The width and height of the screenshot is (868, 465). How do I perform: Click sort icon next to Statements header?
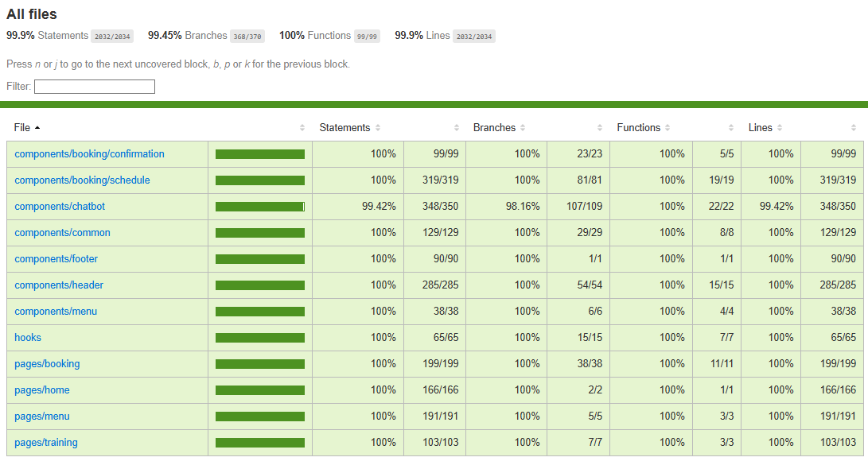pyautogui.click(x=378, y=128)
